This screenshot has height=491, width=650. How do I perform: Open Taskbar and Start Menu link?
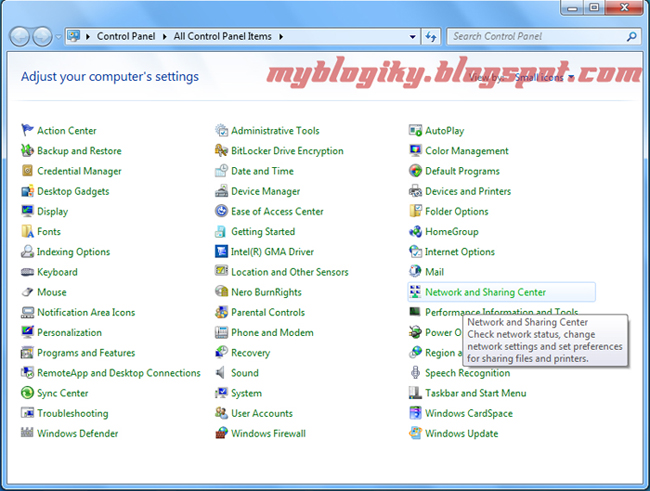tap(476, 393)
